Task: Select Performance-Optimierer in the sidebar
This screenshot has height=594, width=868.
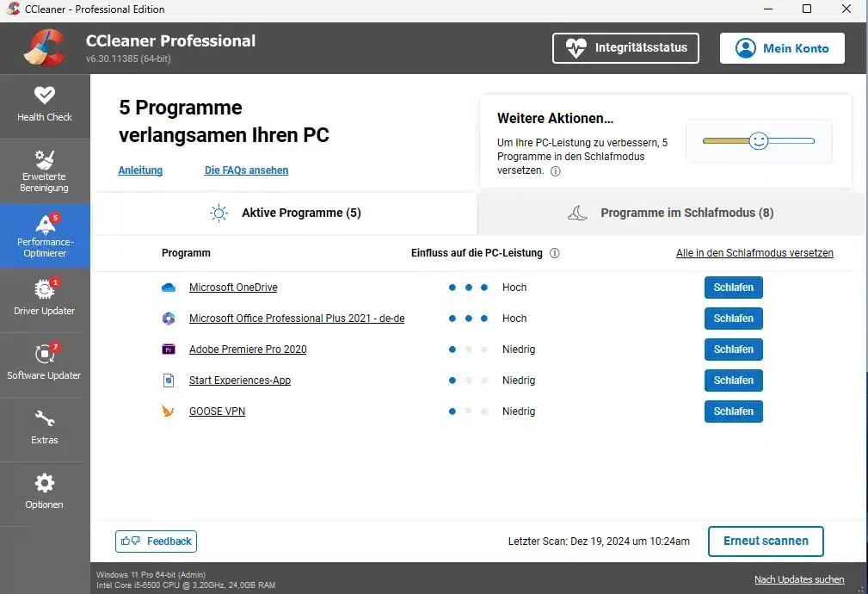Action: tap(44, 236)
